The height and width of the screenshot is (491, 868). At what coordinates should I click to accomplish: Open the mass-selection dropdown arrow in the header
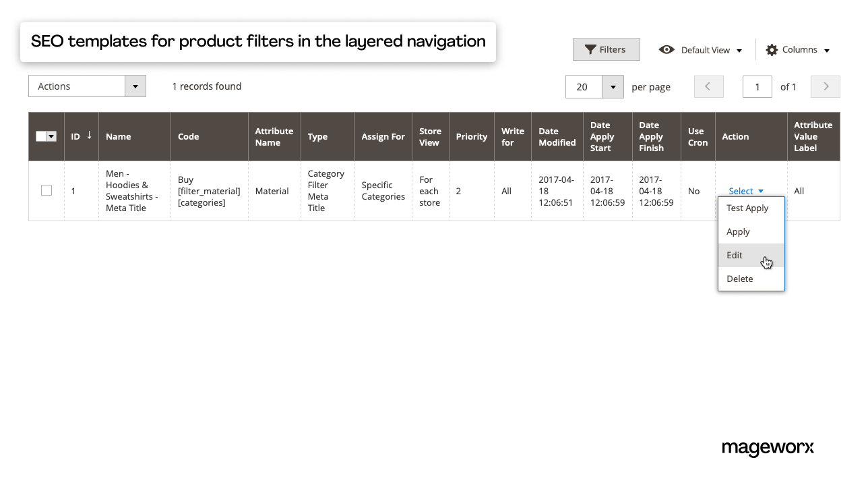[x=51, y=136]
